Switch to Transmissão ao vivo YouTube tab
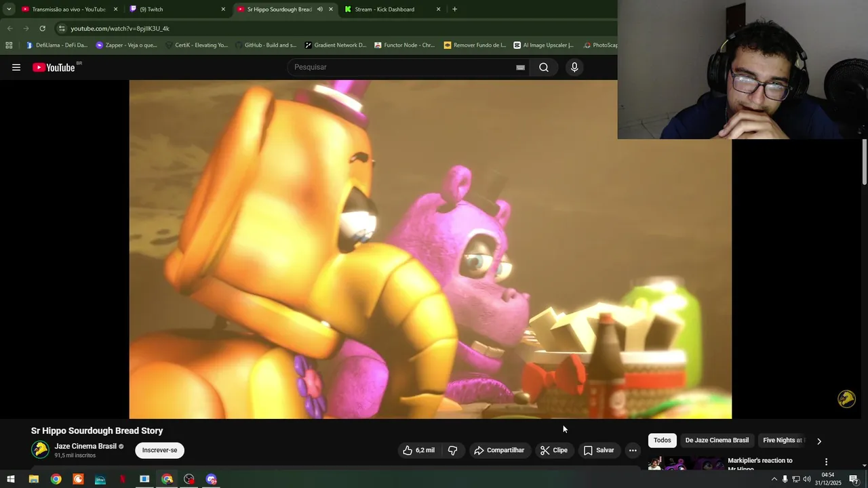 pos(68,9)
